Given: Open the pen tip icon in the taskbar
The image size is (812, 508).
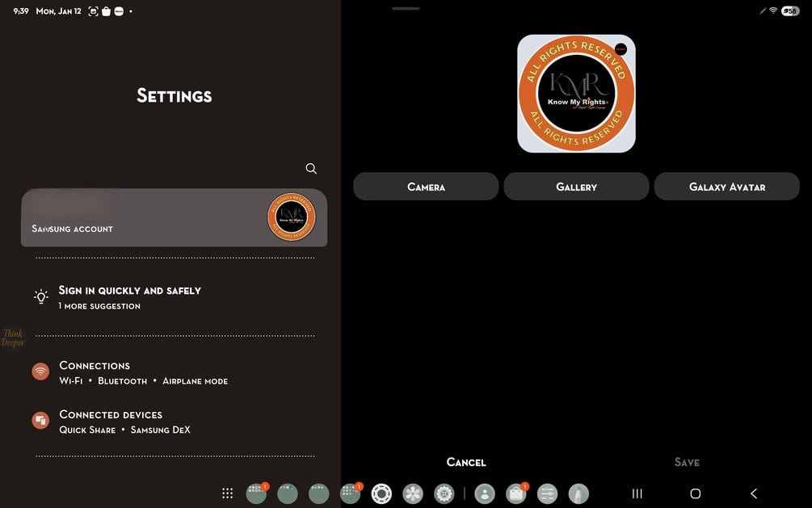Looking at the screenshot, I should tap(578, 493).
